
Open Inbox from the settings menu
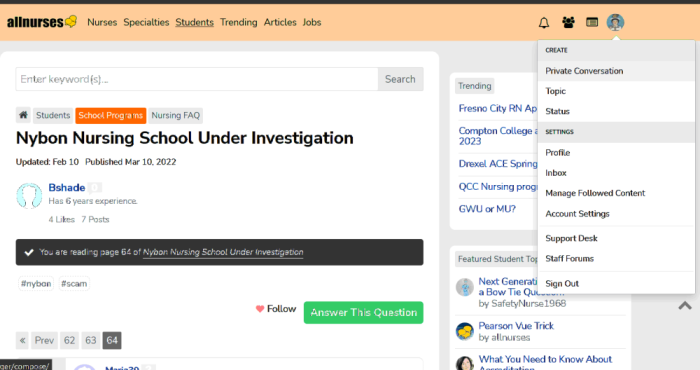click(616, 173)
